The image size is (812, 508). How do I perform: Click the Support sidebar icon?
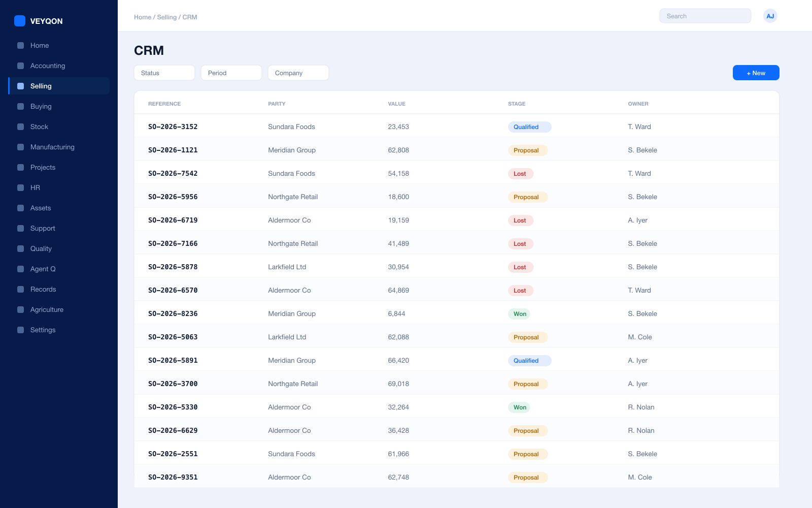(x=21, y=228)
